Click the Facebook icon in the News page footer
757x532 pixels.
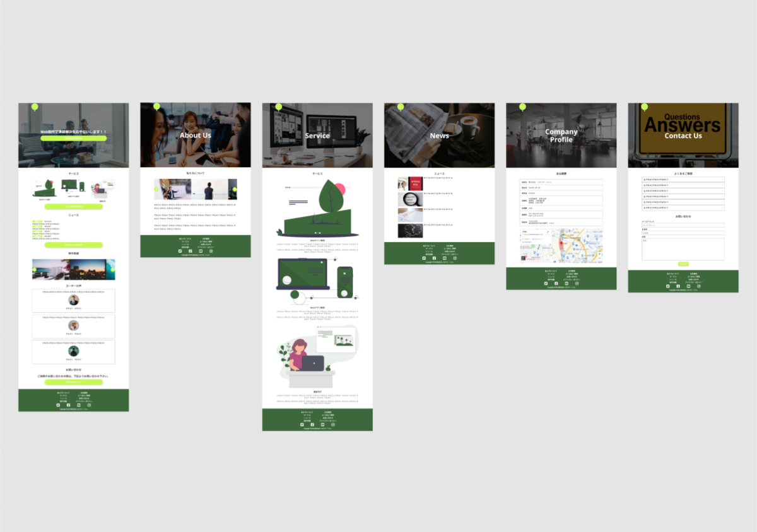pos(434,258)
